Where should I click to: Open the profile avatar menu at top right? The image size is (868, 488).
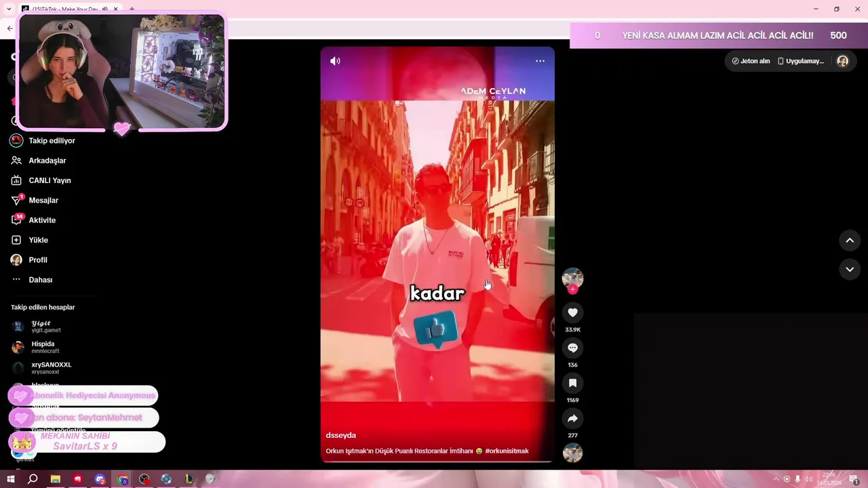842,61
